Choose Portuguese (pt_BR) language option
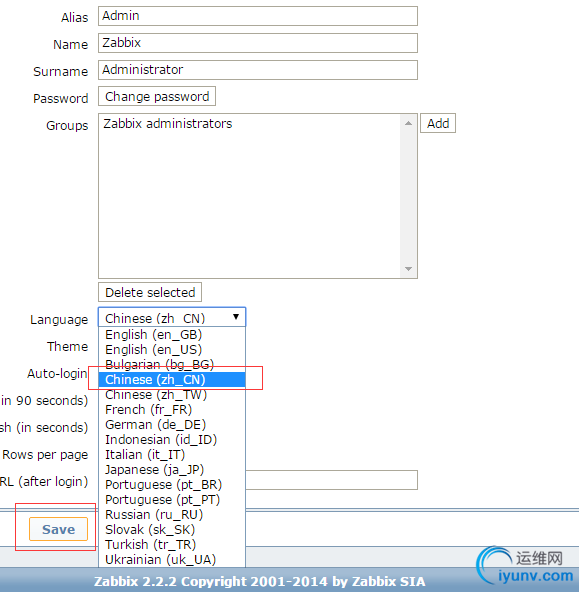The height and width of the screenshot is (592, 579). point(172,484)
